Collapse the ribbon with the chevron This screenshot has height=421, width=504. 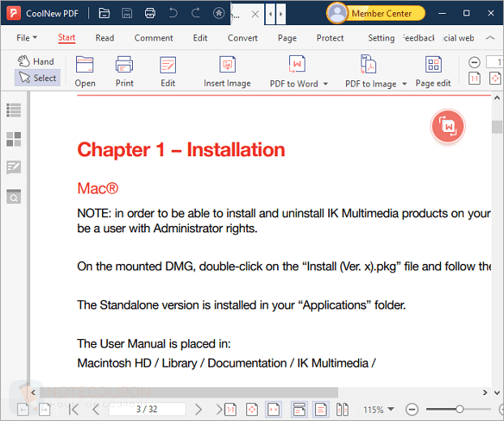pyautogui.click(x=490, y=38)
